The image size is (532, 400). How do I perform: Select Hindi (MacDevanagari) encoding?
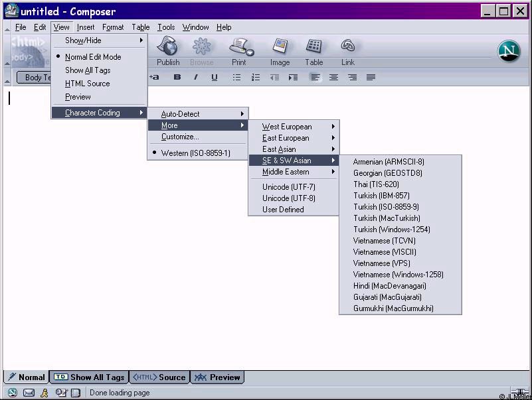pyautogui.click(x=400, y=286)
